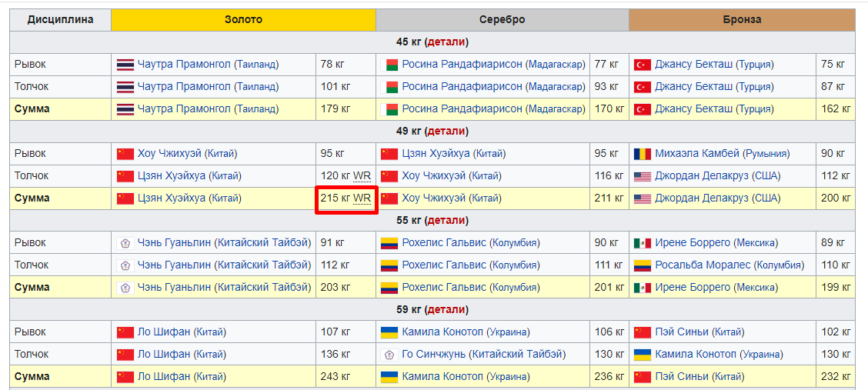Click WR abbreviation next to 120 кг
Screen dimensions: 868x390
click(362, 176)
